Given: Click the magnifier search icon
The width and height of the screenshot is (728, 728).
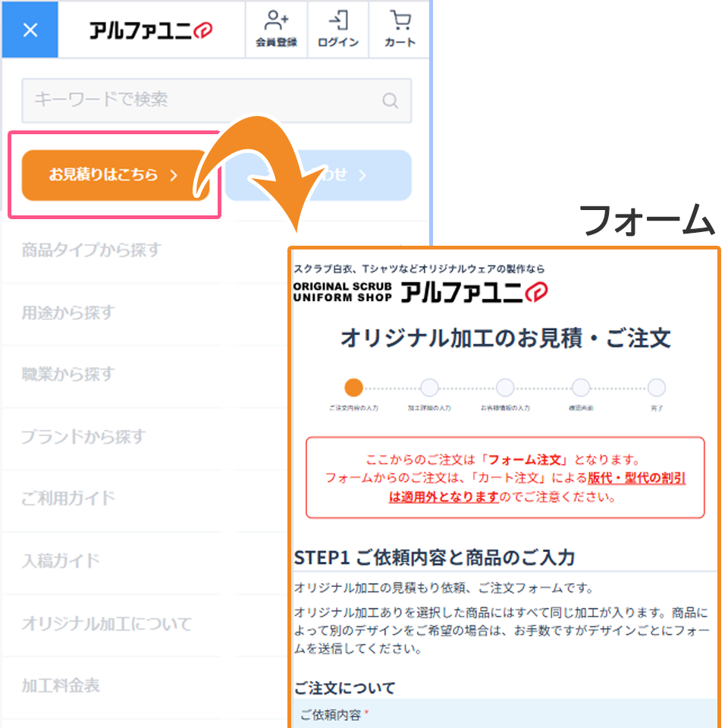Looking at the screenshot, I should 390,101.
